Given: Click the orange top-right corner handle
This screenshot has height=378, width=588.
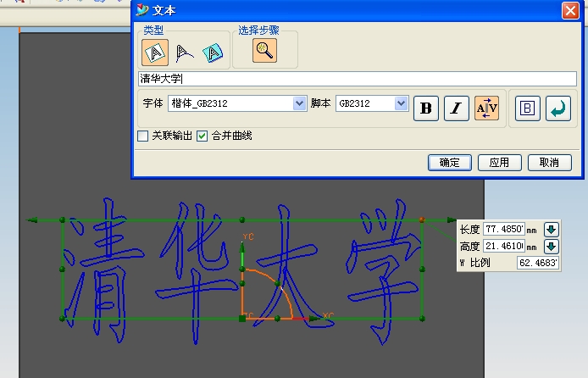Looking at the screenshot, I should tap(422, 220).
